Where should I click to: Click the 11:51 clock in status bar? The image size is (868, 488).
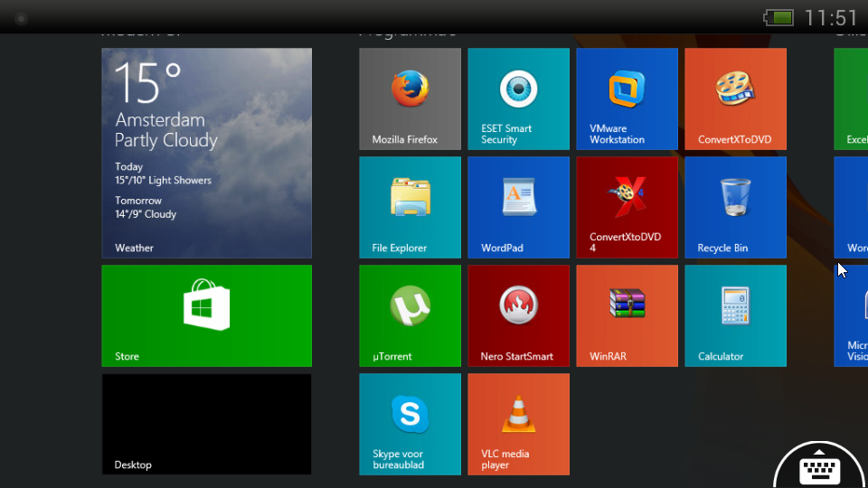tap(830, 18)
